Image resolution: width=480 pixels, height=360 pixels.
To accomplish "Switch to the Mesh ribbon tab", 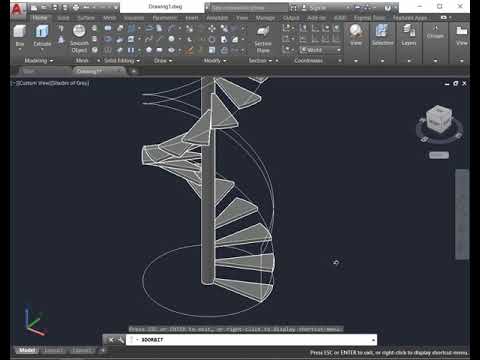I will click(110, 18).
